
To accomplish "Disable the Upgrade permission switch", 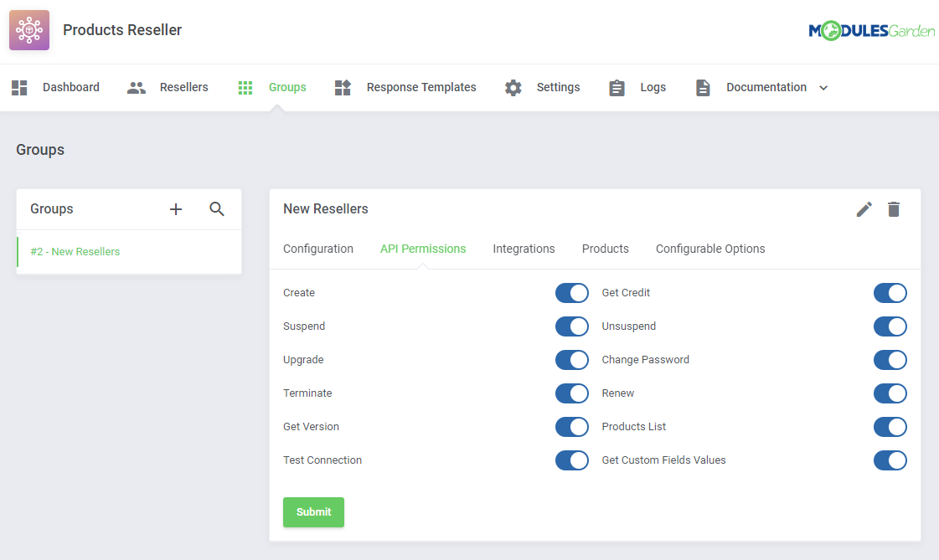I will (x=572, y=360).
